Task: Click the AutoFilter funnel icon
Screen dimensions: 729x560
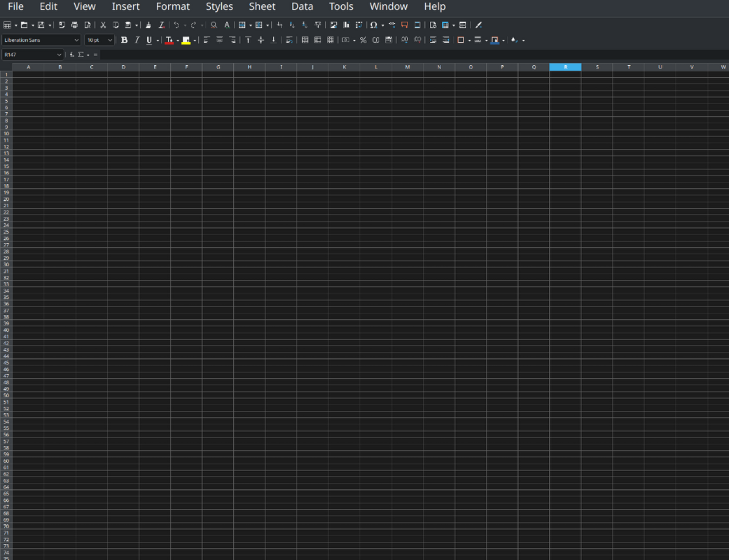Action: 317,25
